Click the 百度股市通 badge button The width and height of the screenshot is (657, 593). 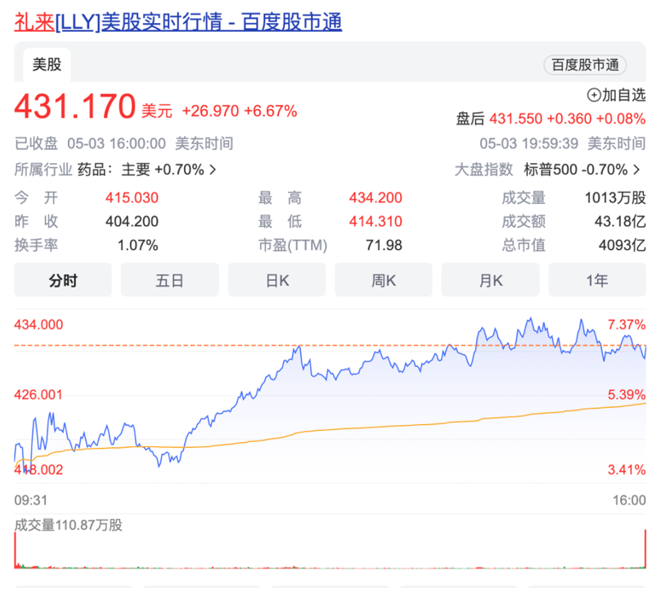click(x=585, y=65)
